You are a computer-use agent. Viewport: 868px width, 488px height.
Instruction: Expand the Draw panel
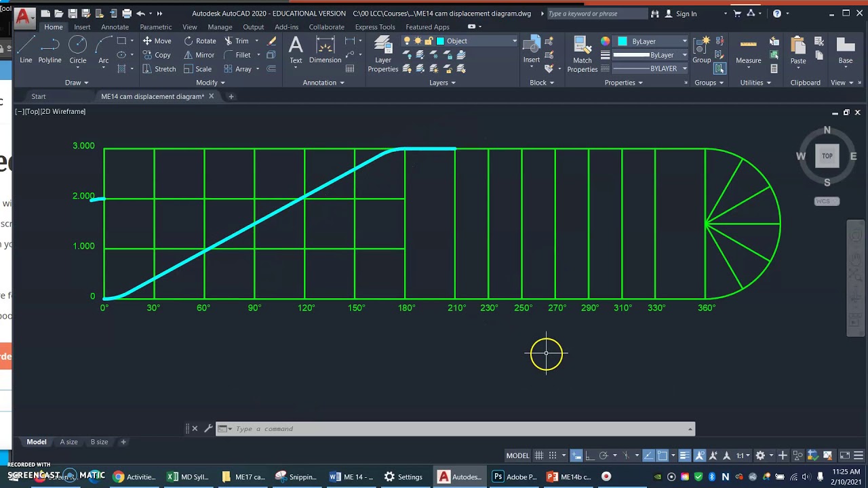(x=77, y=83)
